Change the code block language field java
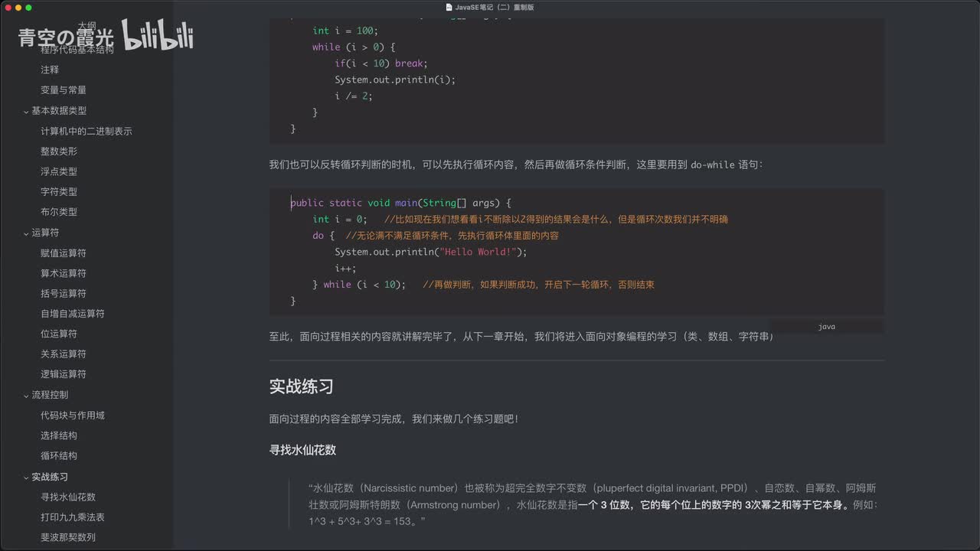Screen dimensions: 980x551 pos(826,327)
